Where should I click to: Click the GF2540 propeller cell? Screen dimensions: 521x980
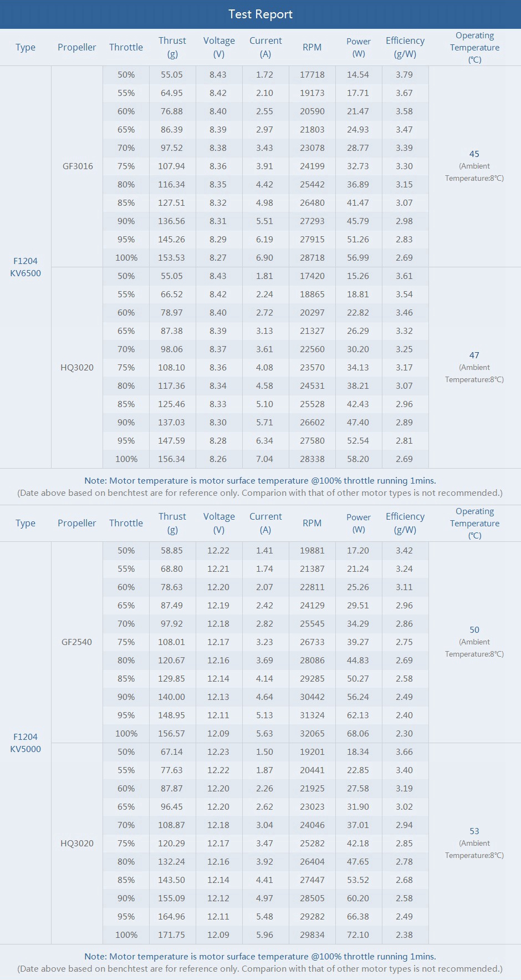[x=77, y=642]
